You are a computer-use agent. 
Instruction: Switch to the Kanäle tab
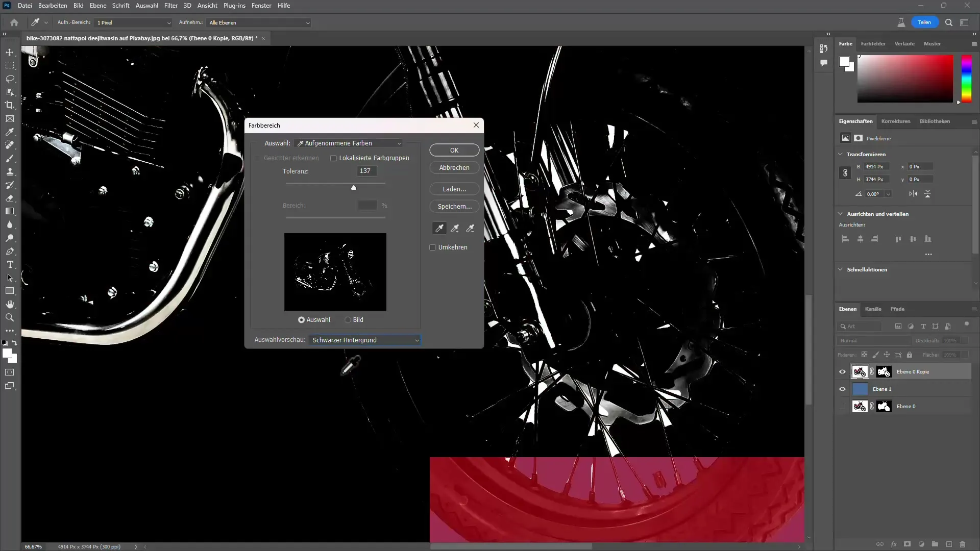[873, 309]
